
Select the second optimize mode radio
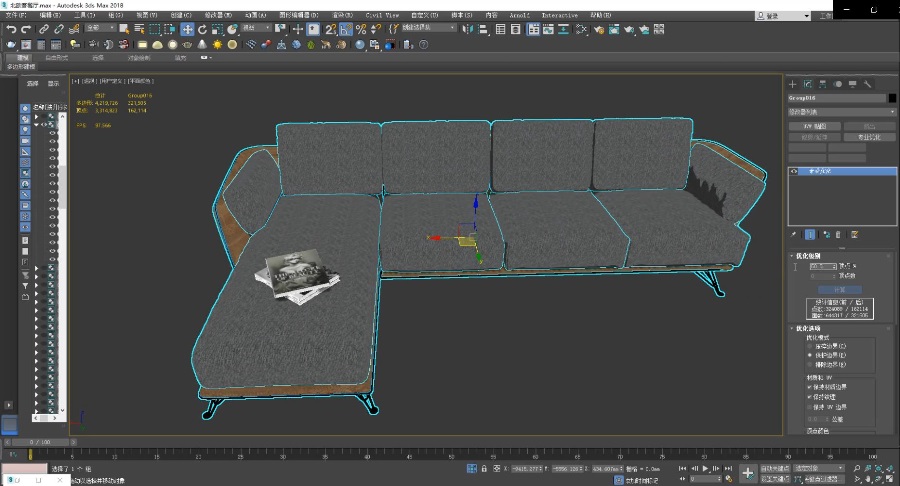click(810, 355)
